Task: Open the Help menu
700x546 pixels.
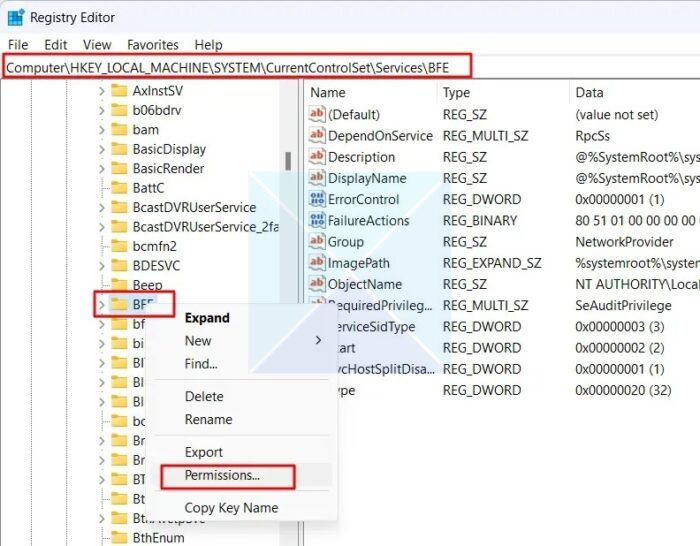Action: (x=208, y=45)
